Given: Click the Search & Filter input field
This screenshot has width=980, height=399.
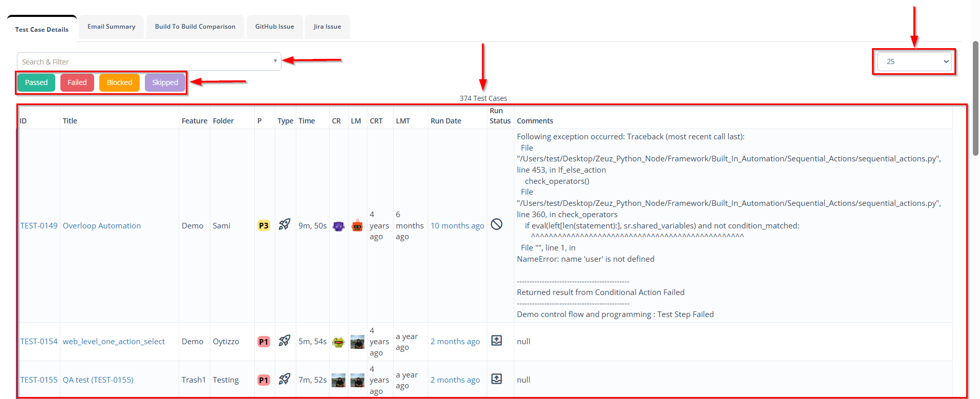Looking at the screenshot, I should tap(143, 62).
